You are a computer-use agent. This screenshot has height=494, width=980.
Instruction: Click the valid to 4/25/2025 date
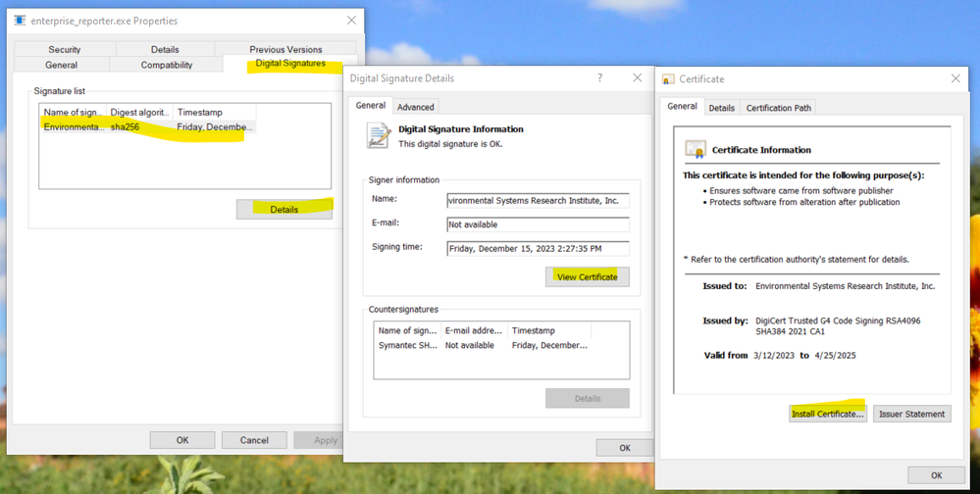click(835, 356)
